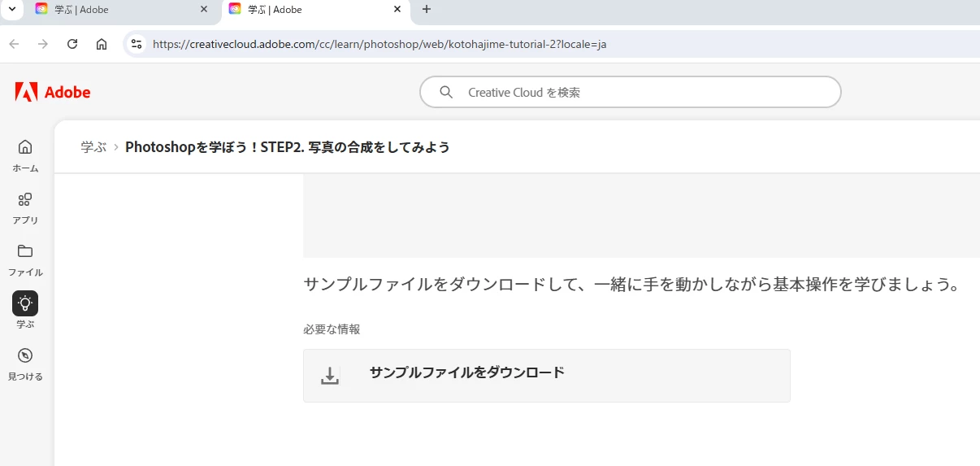Go back with browser back arrow
Image resolution: width=980 pixels, height=466 pixels.
pyautogui.click(x=14, y=44)
